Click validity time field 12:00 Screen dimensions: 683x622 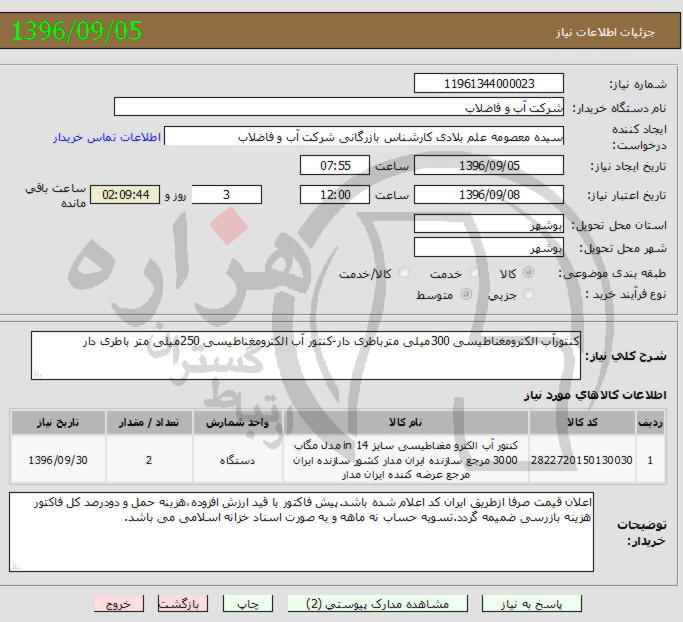[335, 194]
